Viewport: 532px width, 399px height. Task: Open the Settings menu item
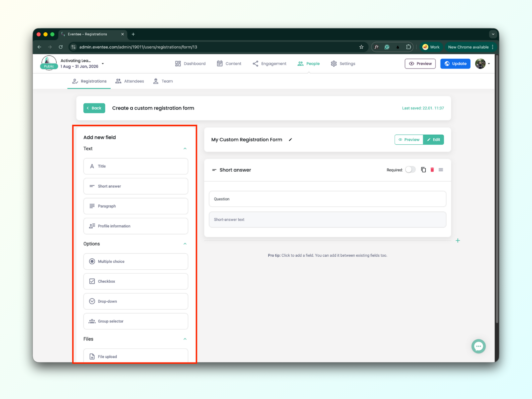pos(347,64)
